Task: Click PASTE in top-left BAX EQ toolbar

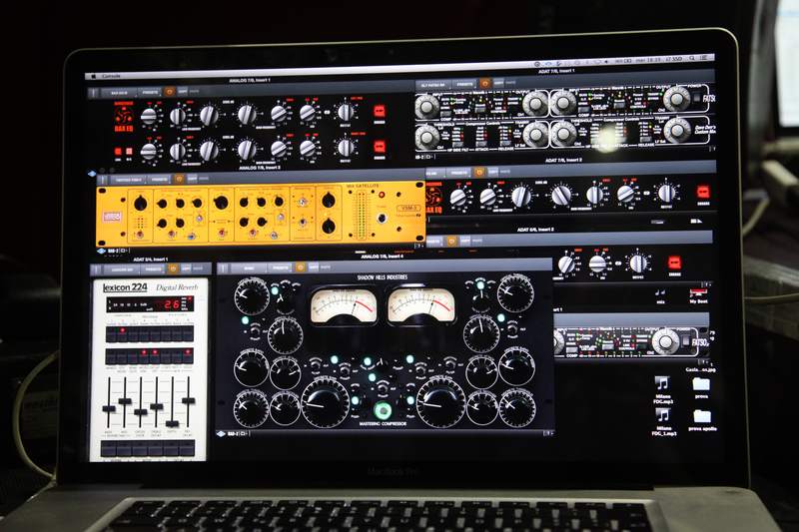Action: click(x=195, y=92)
